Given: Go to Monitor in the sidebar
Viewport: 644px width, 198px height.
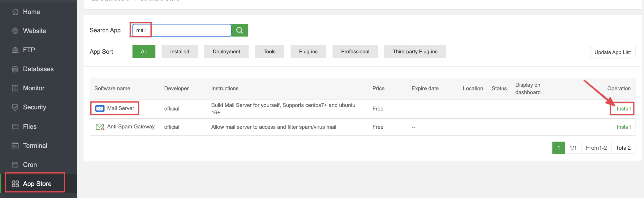Looking at the screenshot, I should point(33,88).
